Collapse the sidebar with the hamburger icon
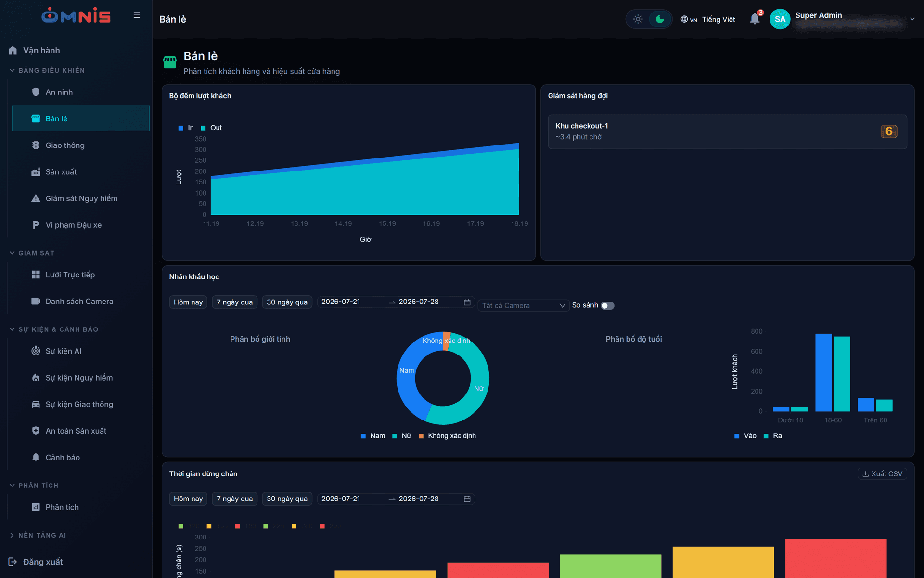This screenshot has height=578, width=924. (137, 15)
